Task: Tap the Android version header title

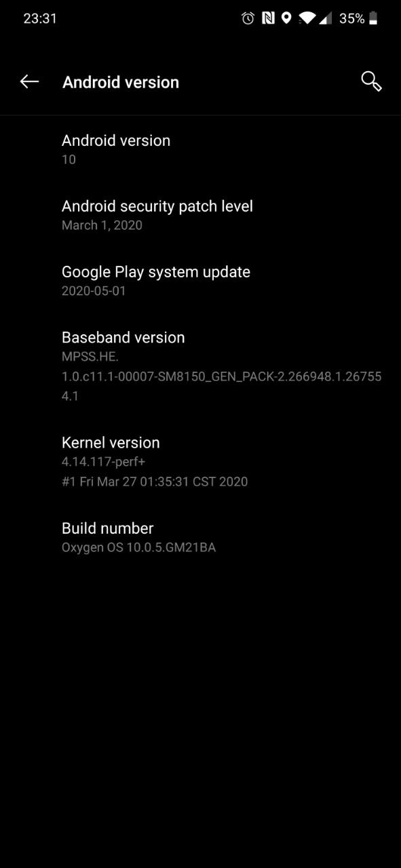Action: coord(121,82)
